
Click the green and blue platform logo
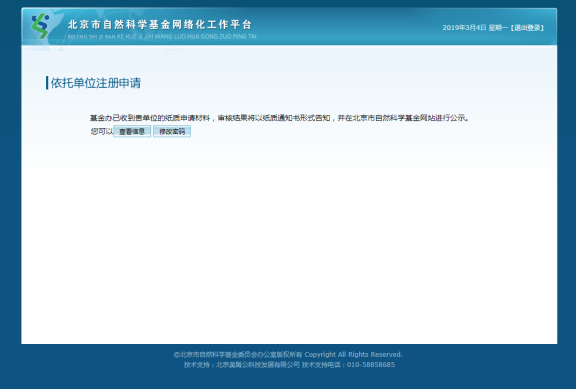pos(40,26)
